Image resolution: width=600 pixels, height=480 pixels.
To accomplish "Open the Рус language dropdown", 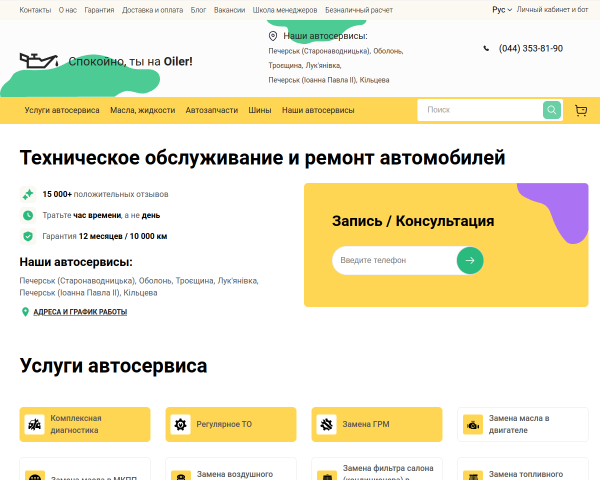I will (502, 10).
